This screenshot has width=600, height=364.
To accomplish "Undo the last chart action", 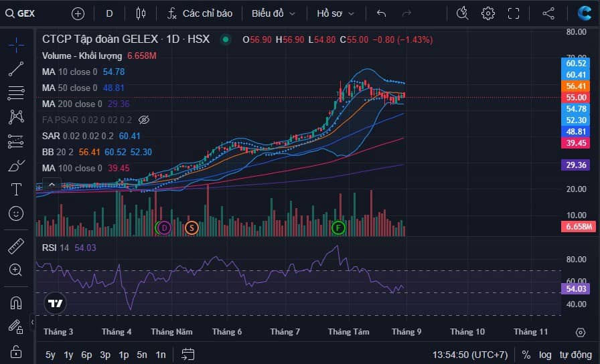I will pyautogui.click(x=381, y=14).
